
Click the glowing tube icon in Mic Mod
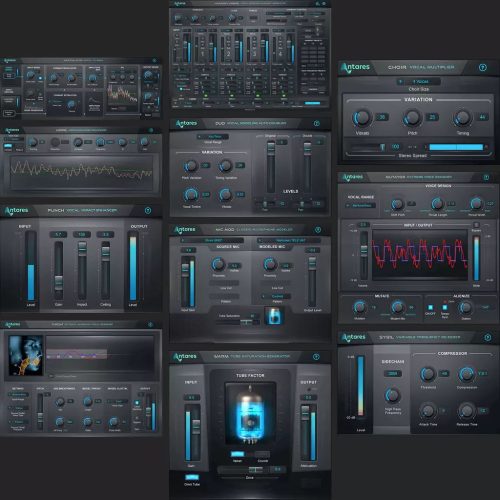[x=274, y=315]
